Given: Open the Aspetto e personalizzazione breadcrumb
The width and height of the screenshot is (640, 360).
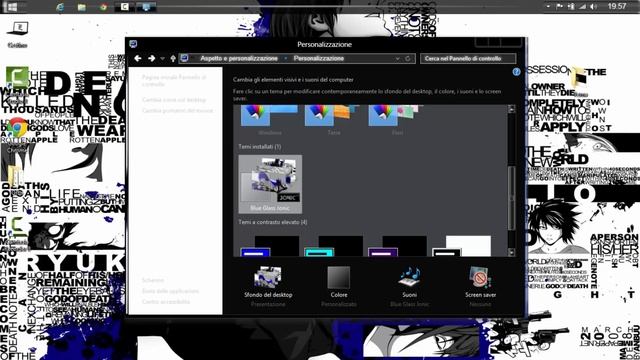Looking at the screenshot, I should 239,58.
